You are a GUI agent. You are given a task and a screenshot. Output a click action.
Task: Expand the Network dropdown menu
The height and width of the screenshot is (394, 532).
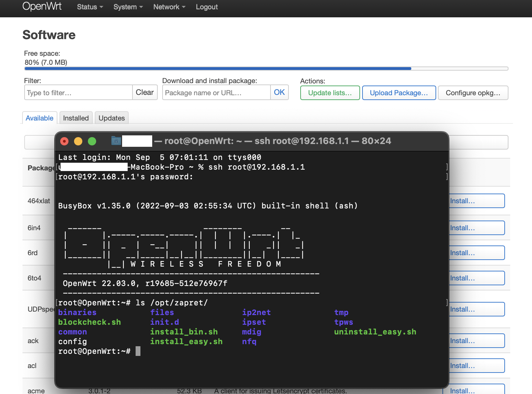coord(169,7)
